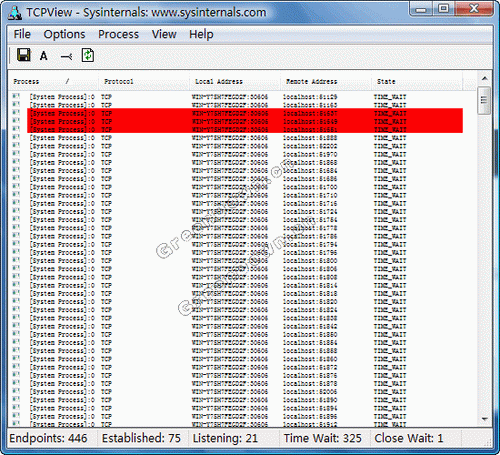Maximize the TCPView window
Image resolution: width=500 pixels, height=455 pixels.
(x=443, y=9)
